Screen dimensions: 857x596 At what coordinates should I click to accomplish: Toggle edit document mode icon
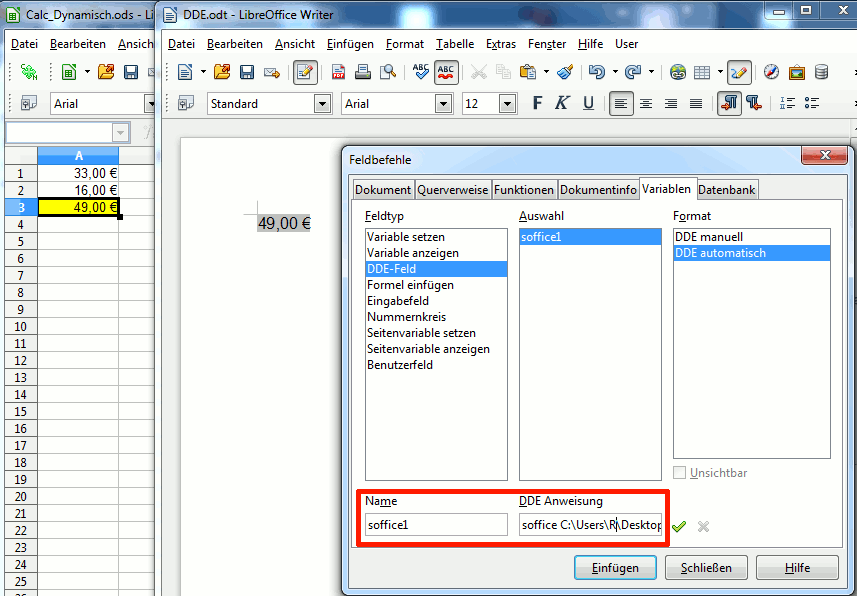click(305, 72)
